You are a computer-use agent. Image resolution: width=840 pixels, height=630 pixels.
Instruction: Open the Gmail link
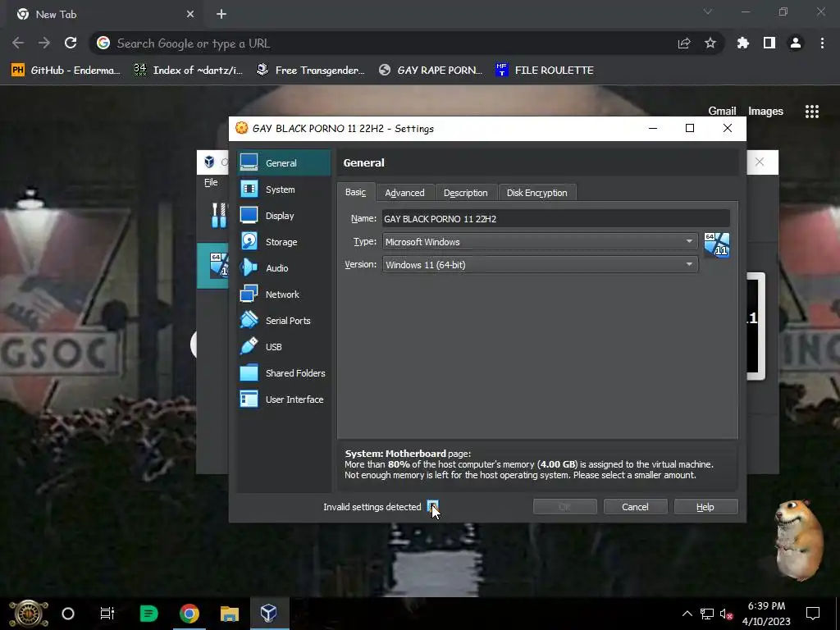click(722, 111)
